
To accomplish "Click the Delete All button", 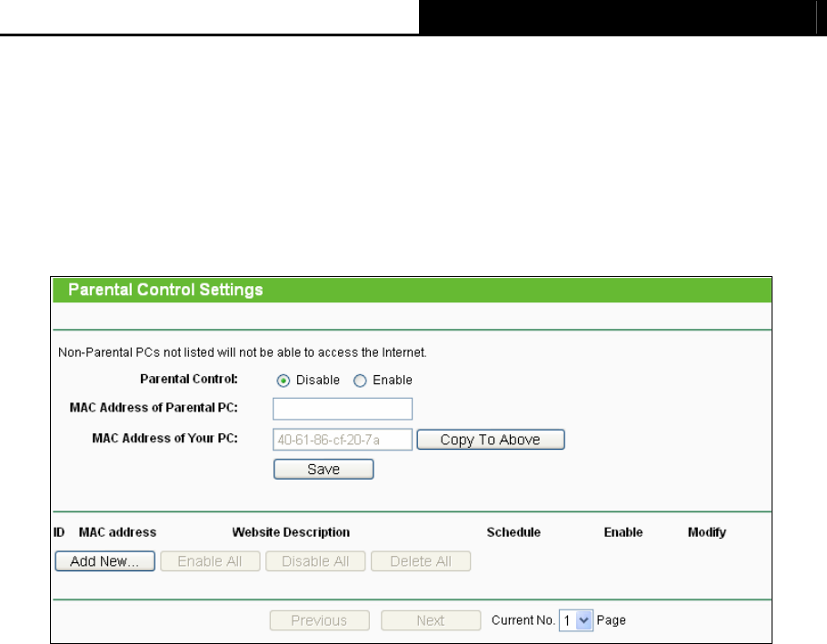I will (421, 561).
